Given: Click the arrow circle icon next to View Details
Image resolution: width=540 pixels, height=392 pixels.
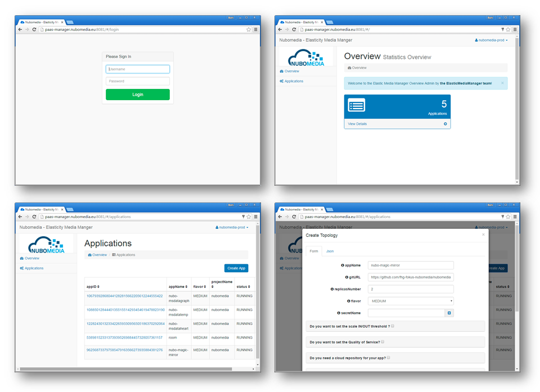Looking at the screenshot, I should pos(445,124).
